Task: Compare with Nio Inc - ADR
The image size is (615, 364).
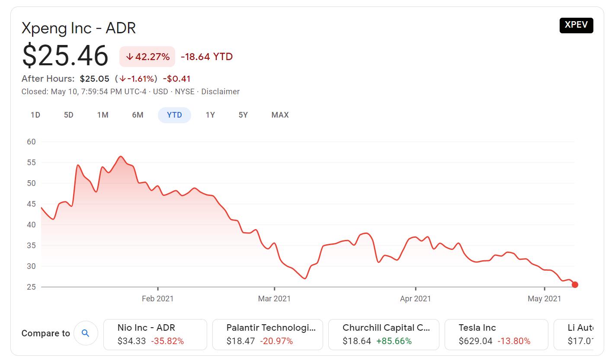Action: coord(155,334)
